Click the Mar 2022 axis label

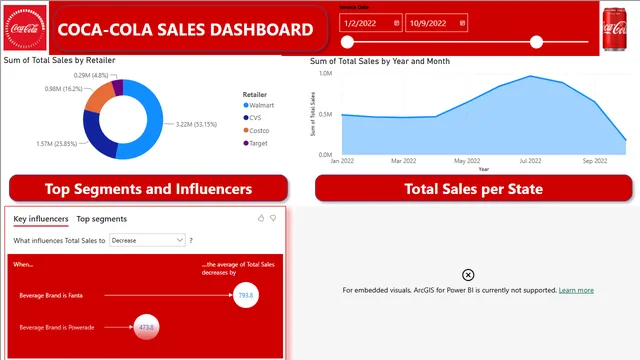(x=404, y=161)
